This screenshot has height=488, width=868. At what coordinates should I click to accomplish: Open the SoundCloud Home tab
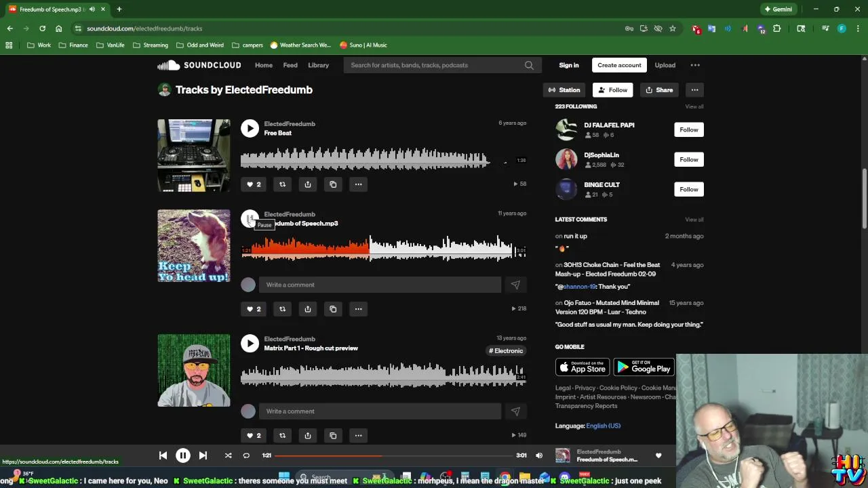[x=264, y=65]
